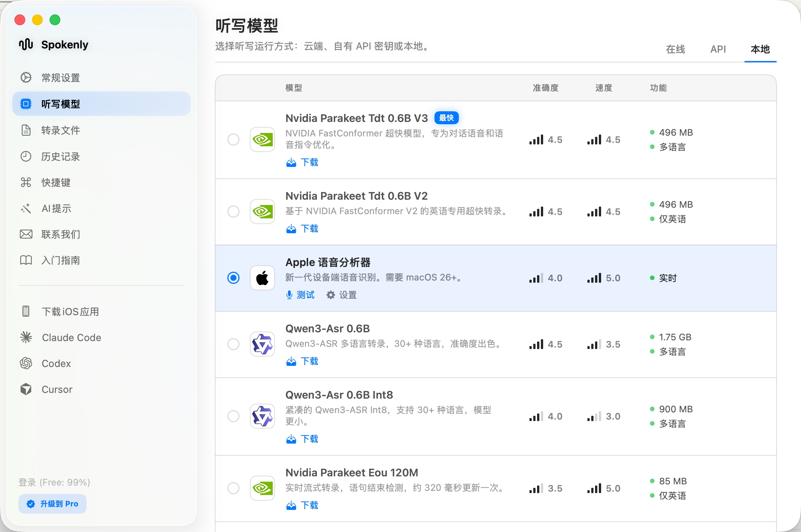Switch to the 在线 tab
The height and width of the screenshot is (532, 801).
tap(676, 49)
